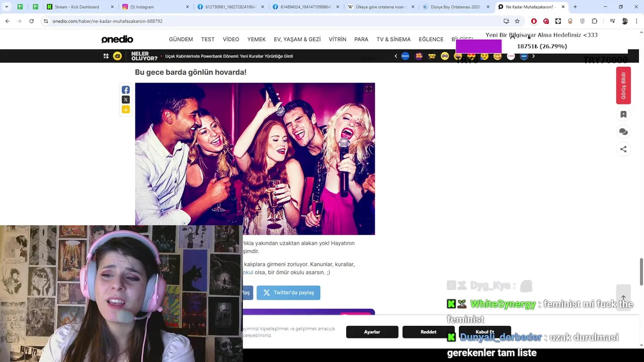Switch to Dünya Boy Ortalaması 2026 tab
The height and width of the screenshot is (362, 644).
[x=457, y=7]
